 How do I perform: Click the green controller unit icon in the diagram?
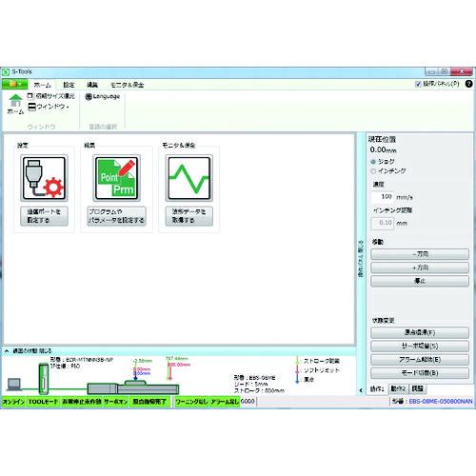pyautogui.click(x=44, y=379)
